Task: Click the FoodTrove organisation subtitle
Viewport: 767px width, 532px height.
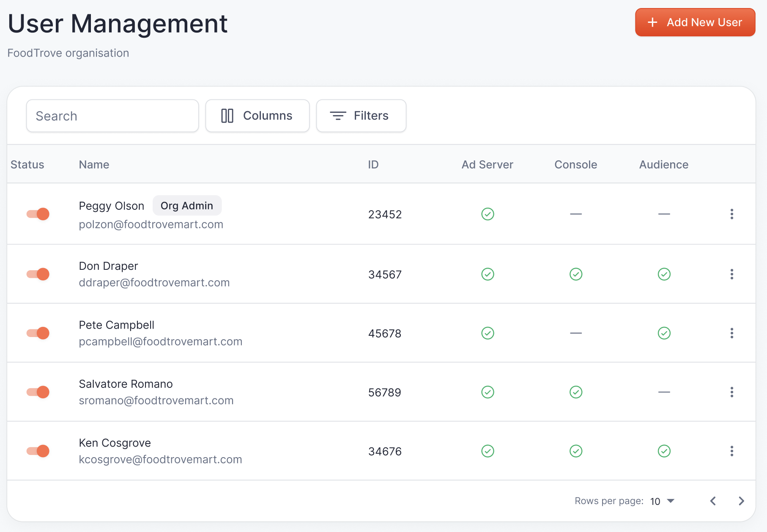Action: pyautogui.click(x=68, y=53)
